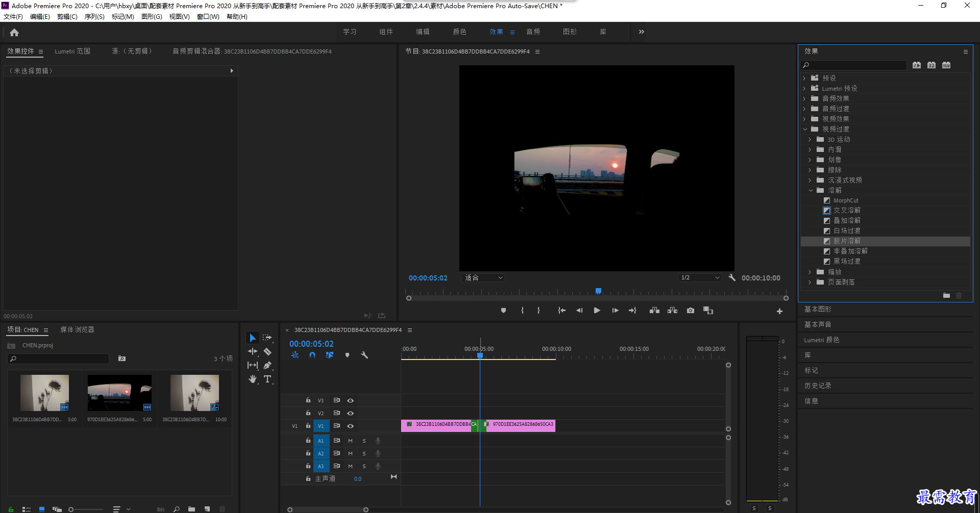Toggle Linked Selection in timeline
980x513 pixels.
pyautogui.click(x=330, y=355)
